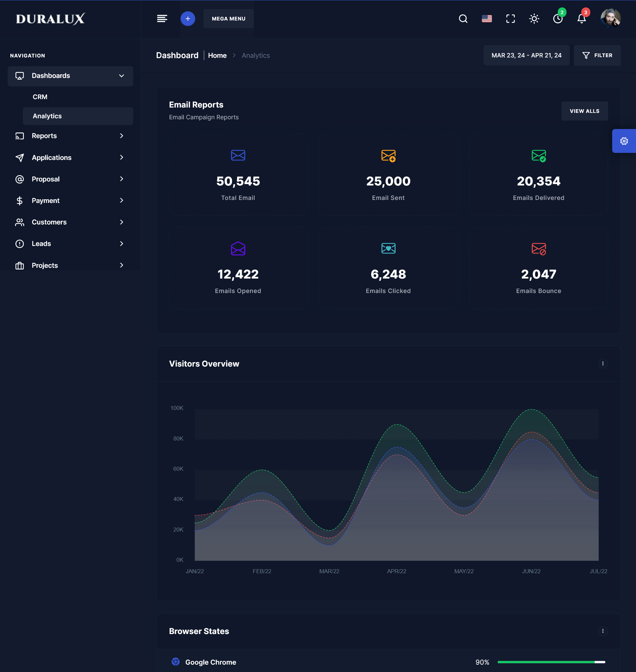Screen dimensions: 636x672
Task: Open the user profile avatar menu
Action: tap(610, 19)
